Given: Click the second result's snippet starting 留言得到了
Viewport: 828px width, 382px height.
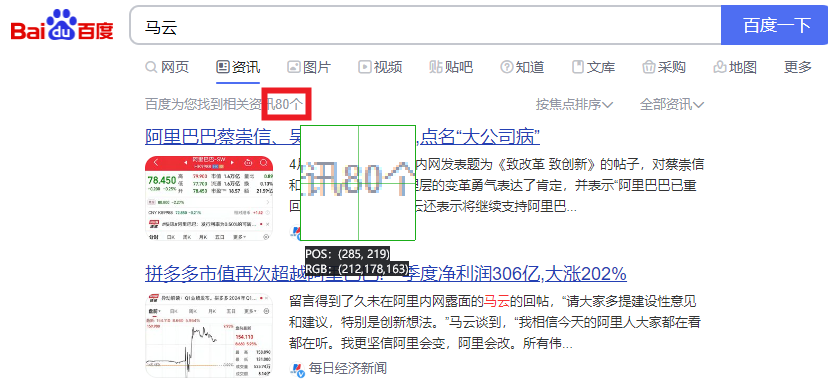Looking at the screenshot, I should (495, 323).
